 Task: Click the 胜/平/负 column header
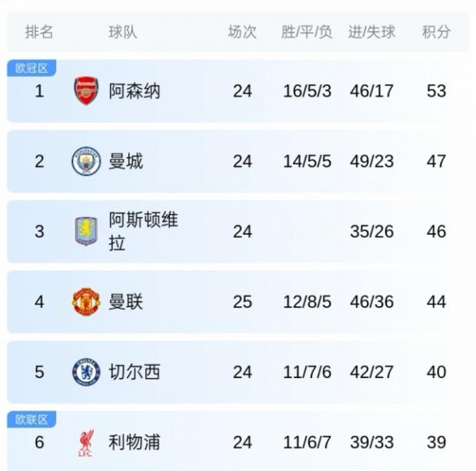pyautogui.click(x=307, y=32)
